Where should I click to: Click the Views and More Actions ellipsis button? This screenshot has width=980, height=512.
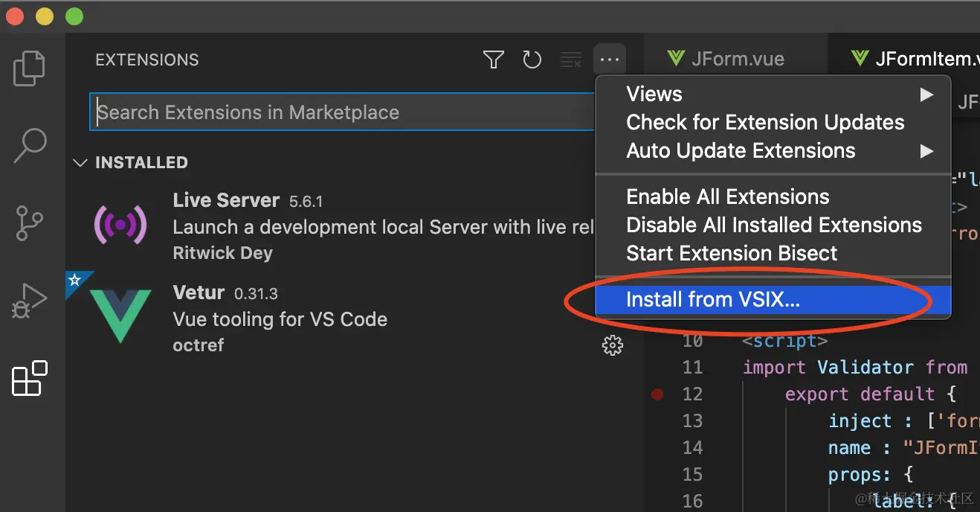[x=610, y=60]
